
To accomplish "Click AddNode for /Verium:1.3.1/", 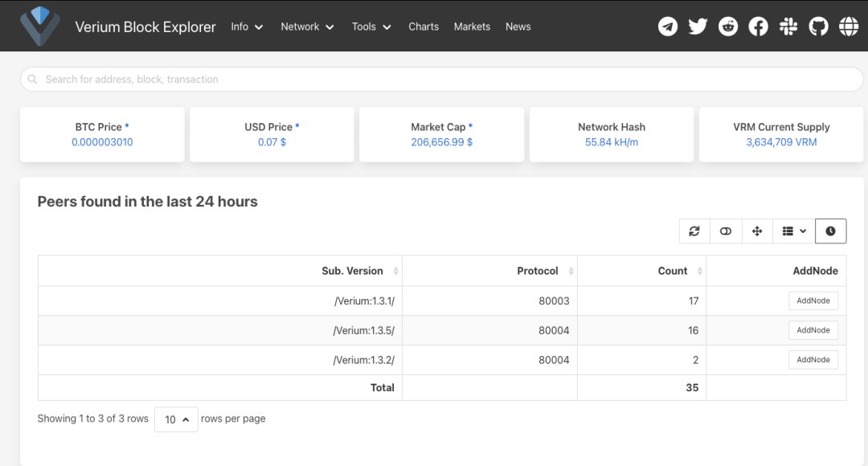I will point(813,300).
